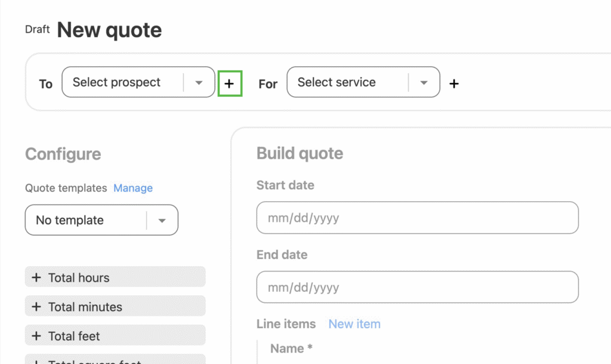The image size is (611, 364).
Task: Click the arrow on the No template dropdown
Action: tap(162, 221)
